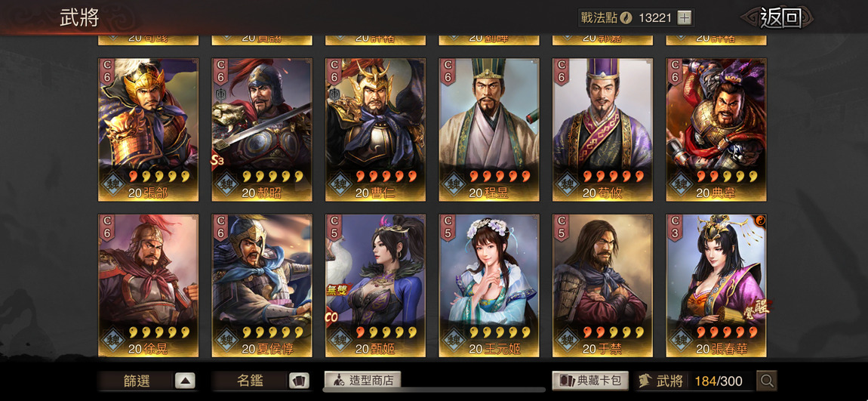Tap the yin-yang icon on 張春華 card
The image size is (868, 401).
click(x=759, y=221)
